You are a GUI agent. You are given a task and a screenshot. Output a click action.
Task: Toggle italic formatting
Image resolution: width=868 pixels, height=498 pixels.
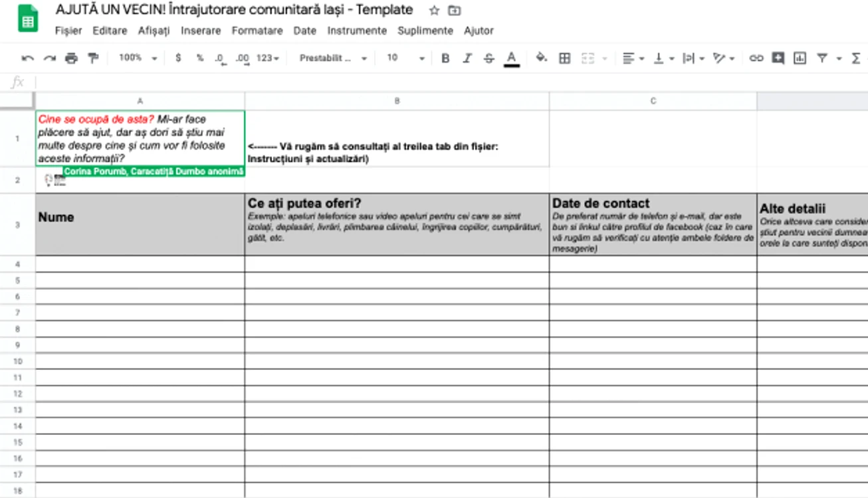(x=467, y=58)
